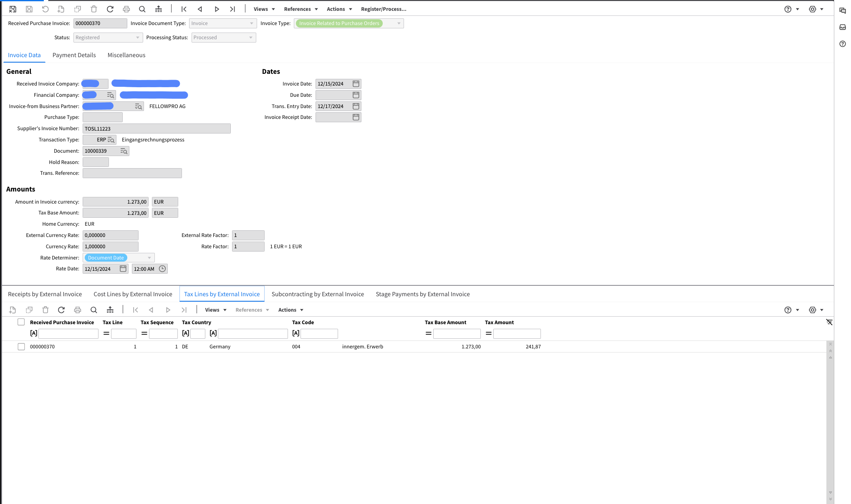Click the delete trash icon in top toolbar
This screenshot has height=504, width=851.
[94, 9]
